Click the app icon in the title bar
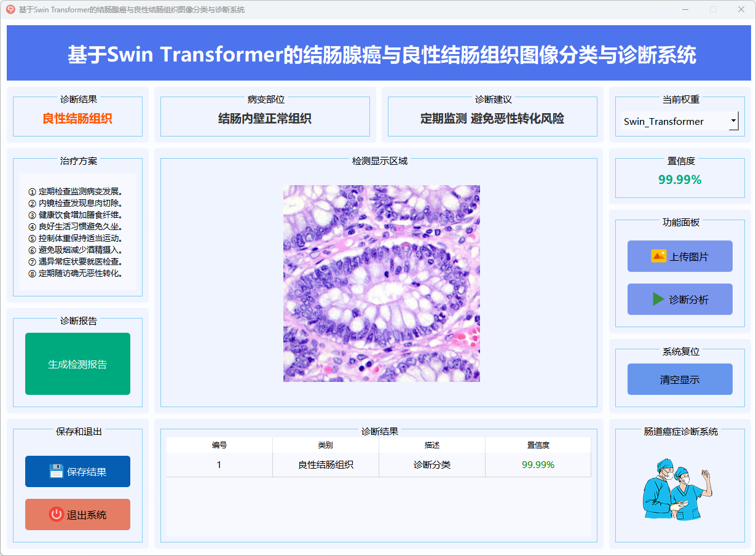 click(10, 9)
